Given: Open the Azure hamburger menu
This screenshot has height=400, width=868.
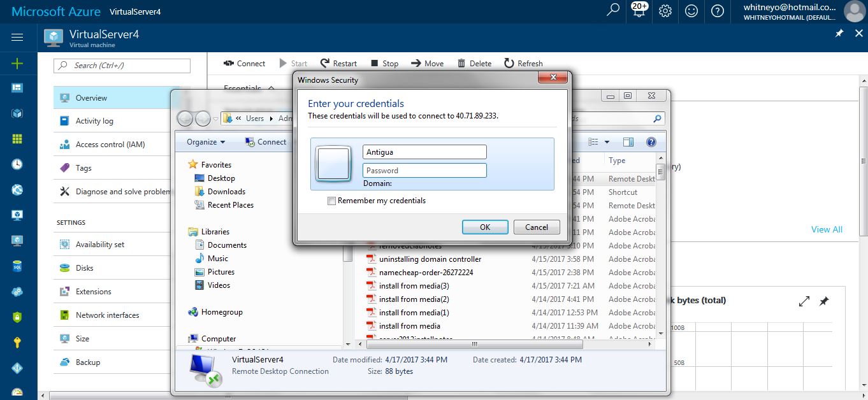Looking at the screenshot, I should (17, 38).
